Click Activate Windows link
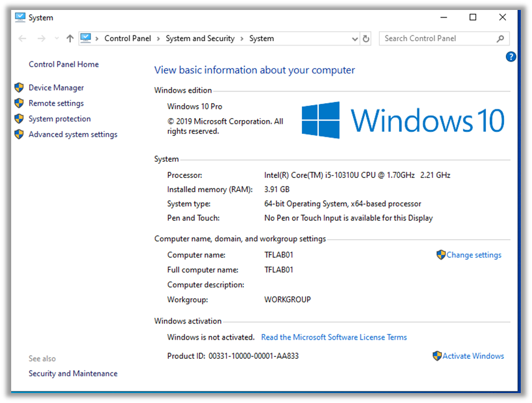 tap(473, 356)
